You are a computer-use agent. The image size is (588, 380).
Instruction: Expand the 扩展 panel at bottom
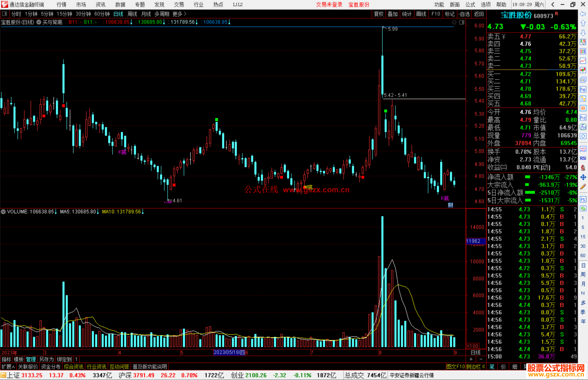click(8, 367)
